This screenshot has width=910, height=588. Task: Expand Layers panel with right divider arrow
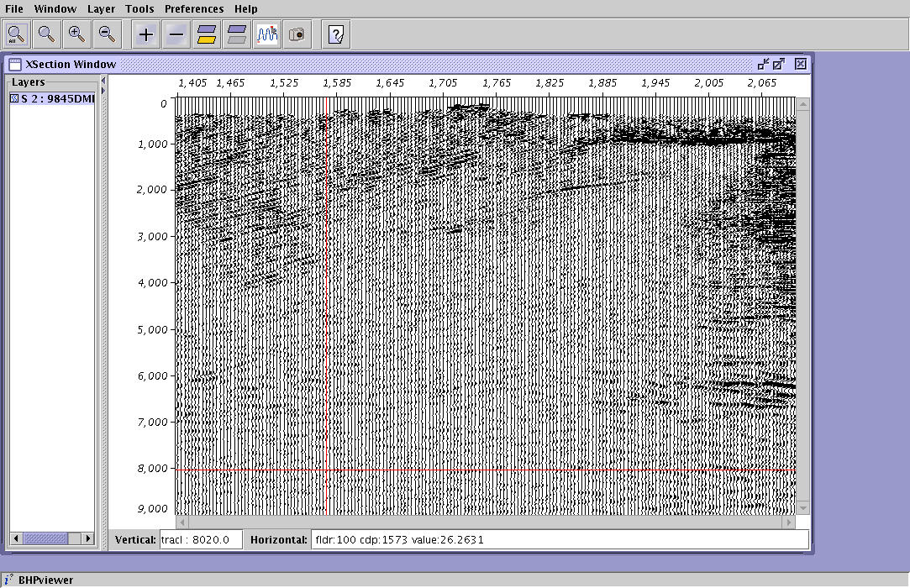click(x=103, y=91)
